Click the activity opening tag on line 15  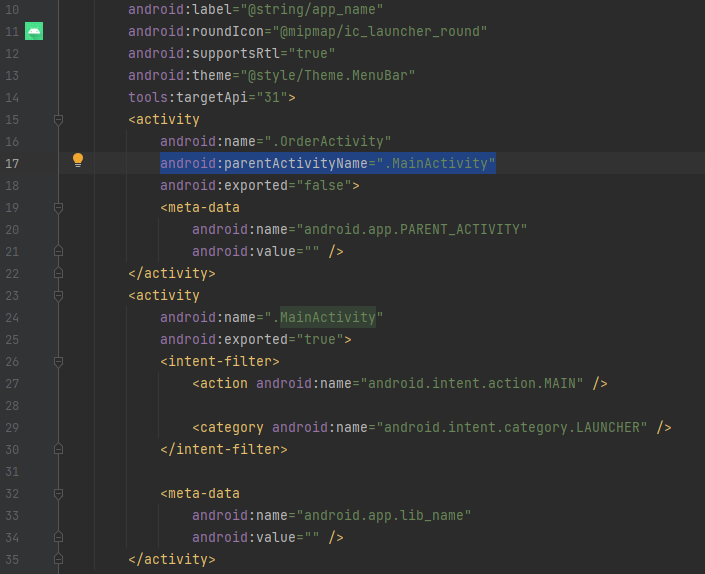pyautogui.click(x=164, y=120)
